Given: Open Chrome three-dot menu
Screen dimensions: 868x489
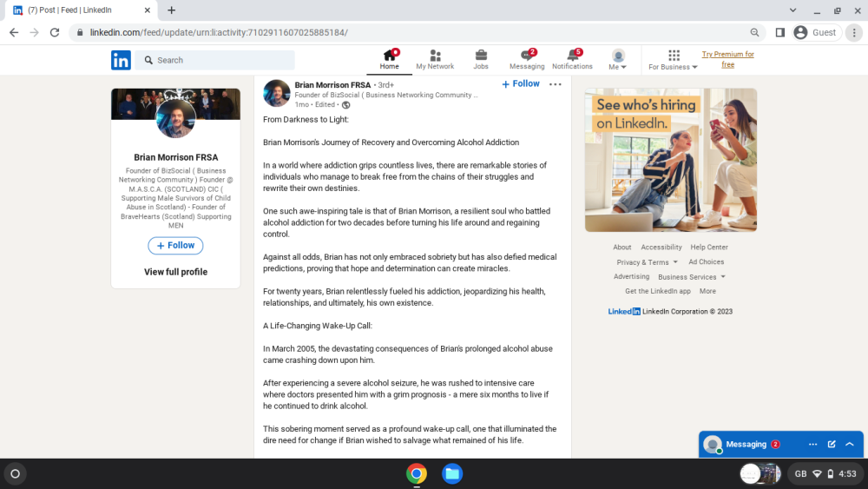Looking at the screenshot, I should pos(854,33).
